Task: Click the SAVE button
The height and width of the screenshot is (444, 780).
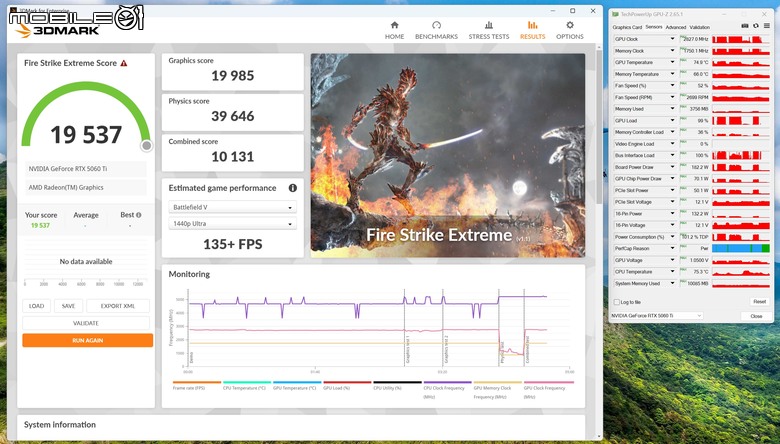Action: click(68, 306)
